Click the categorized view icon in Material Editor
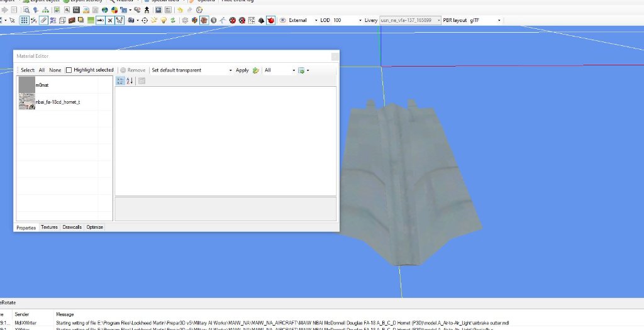This screenshot has height=330, width=644. [120, 81]
